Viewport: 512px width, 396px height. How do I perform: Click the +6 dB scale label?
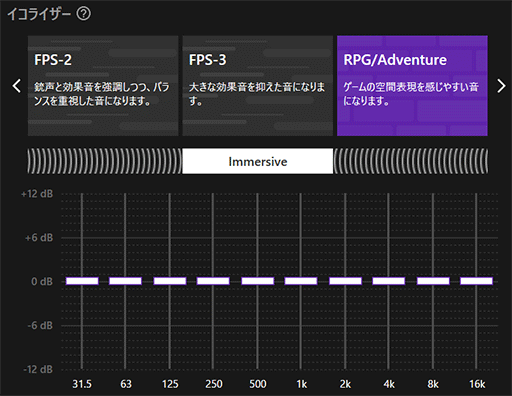coord(39,238)
